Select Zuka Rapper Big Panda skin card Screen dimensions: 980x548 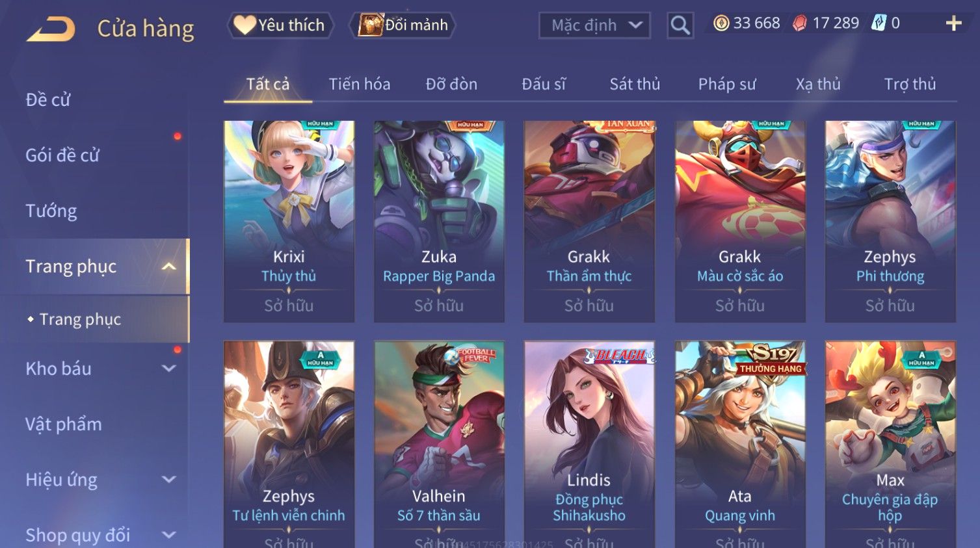439,221
